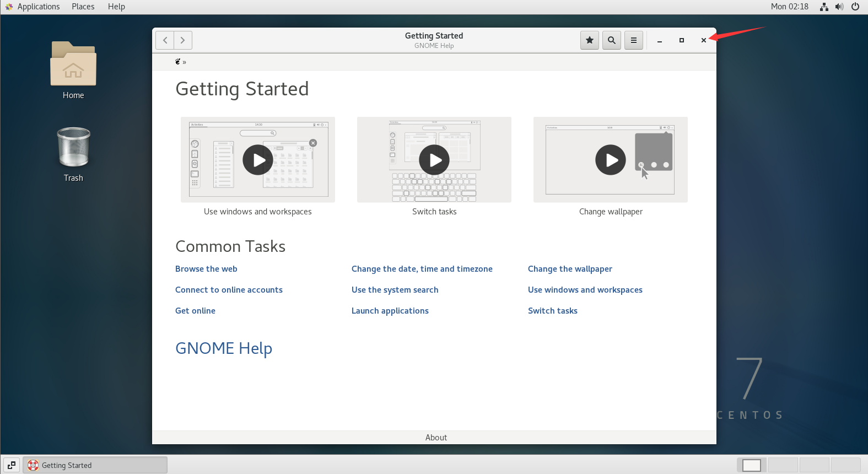Open the GNOME Help heading link
This screenshot has width=868, height=474.
[224, 348]
